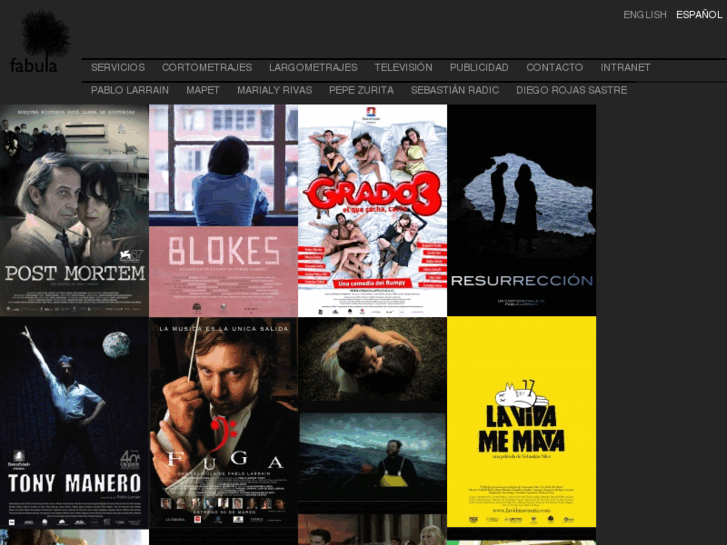The width and height of the screenshot is (727, 545).
Task: Open the Post Mortem film poster
Action: 74,210
